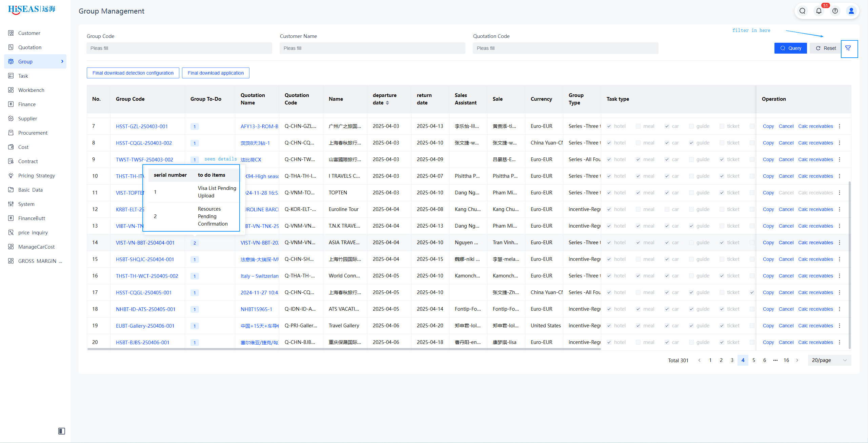Jump ahead via pagination ellipsis

tap(775, 360)
